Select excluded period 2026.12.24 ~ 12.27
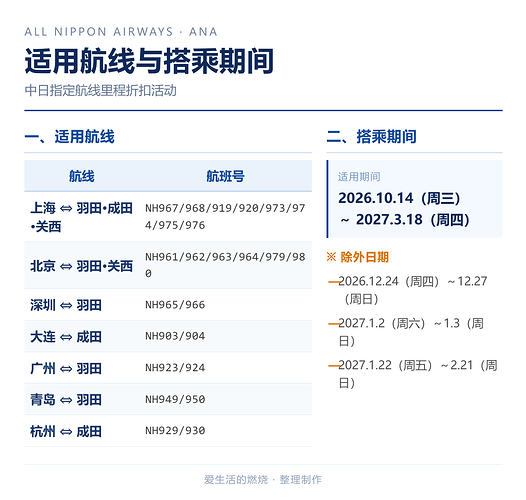Image resolution: width=526 pixels, height=500 pixels. pyautogui.click(x=413, y=290)
